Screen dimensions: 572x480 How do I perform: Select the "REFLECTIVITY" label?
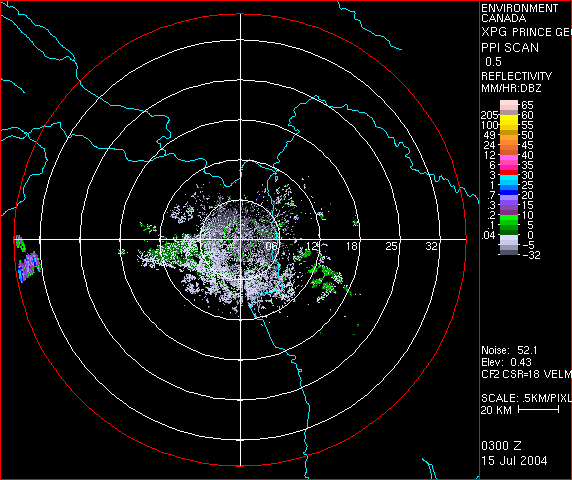(517, 76)
